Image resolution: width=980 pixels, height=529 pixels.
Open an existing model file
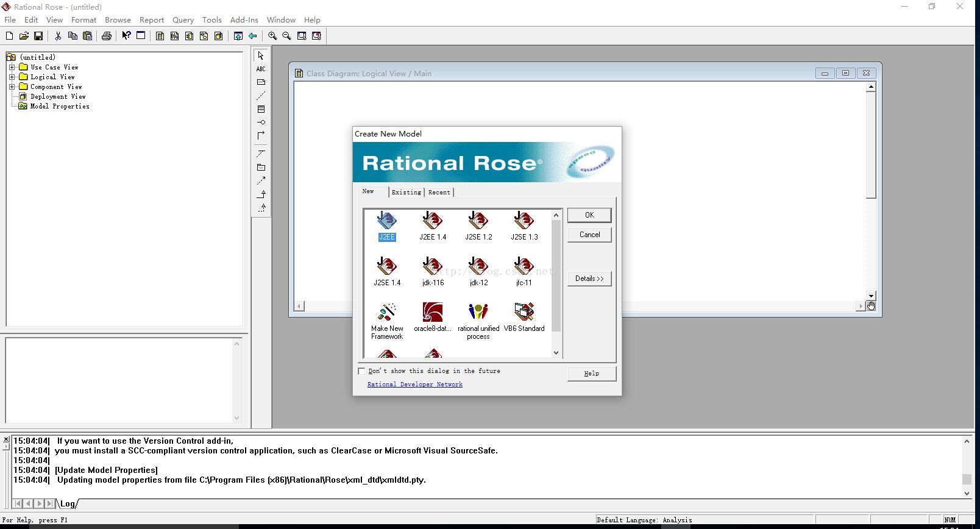tap(24, 36)
